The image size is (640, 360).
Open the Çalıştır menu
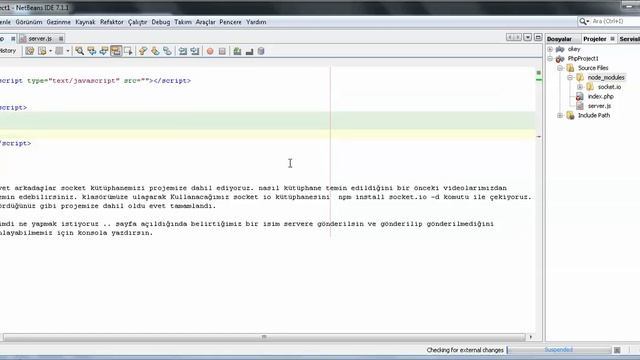[137, 22]
